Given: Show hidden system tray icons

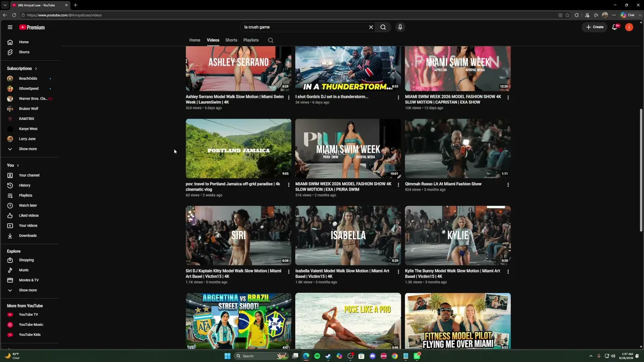Looking at the screenshot, I should tap(591, 356).
